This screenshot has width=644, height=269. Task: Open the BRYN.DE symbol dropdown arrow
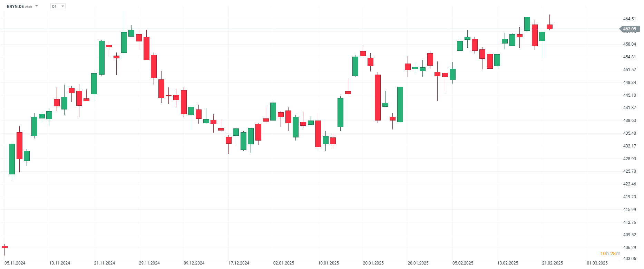37,6
